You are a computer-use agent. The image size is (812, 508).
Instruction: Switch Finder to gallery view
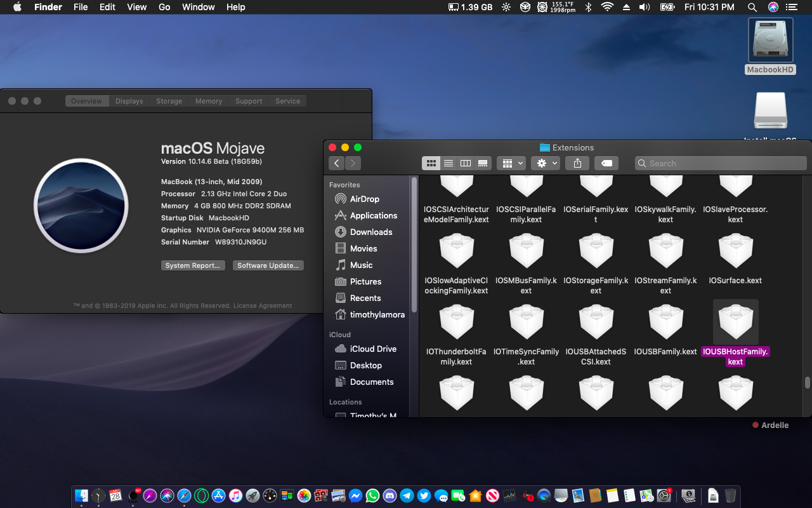(483, 163)
